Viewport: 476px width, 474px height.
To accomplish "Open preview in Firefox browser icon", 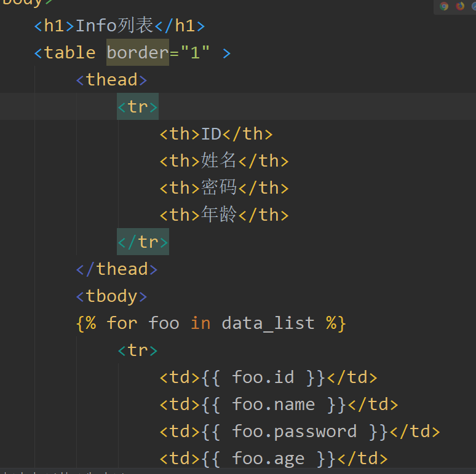I will pos(460,6).
